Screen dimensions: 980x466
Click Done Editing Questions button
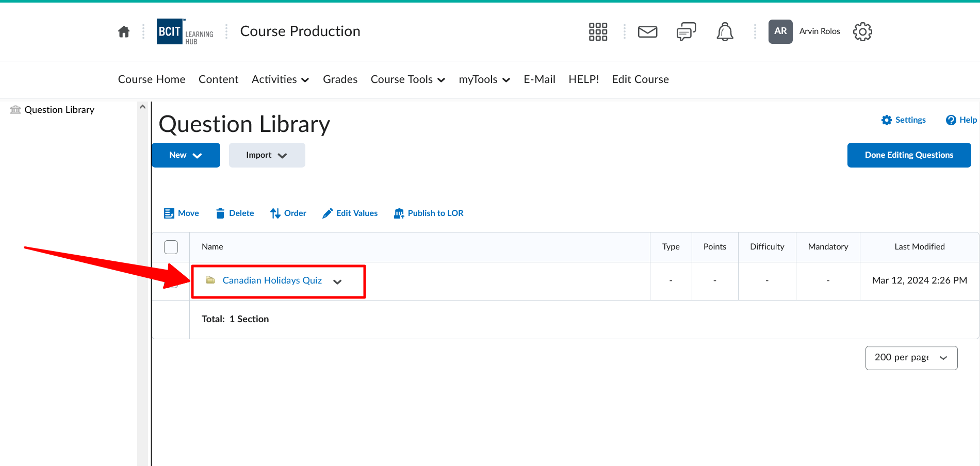909,155
